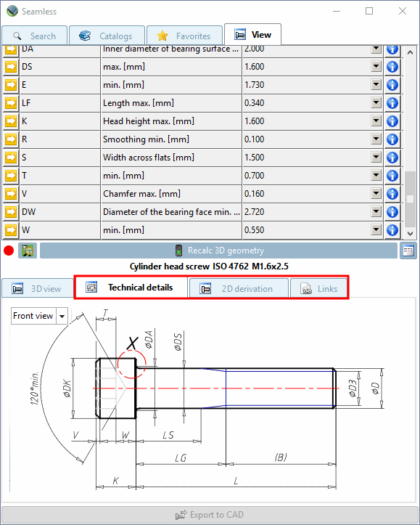The image size is (420, 525).
Task: Click the search-part icon next to the red dot
Action: pos(28,251)
